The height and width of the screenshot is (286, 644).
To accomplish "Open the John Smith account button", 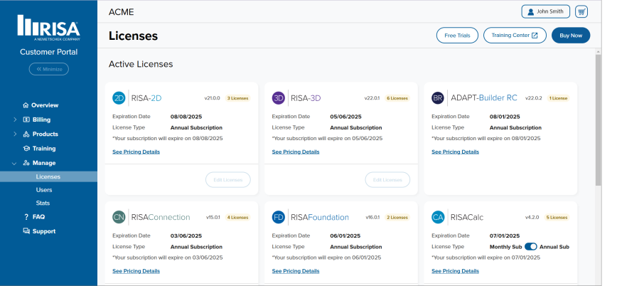I will point(545,11).
